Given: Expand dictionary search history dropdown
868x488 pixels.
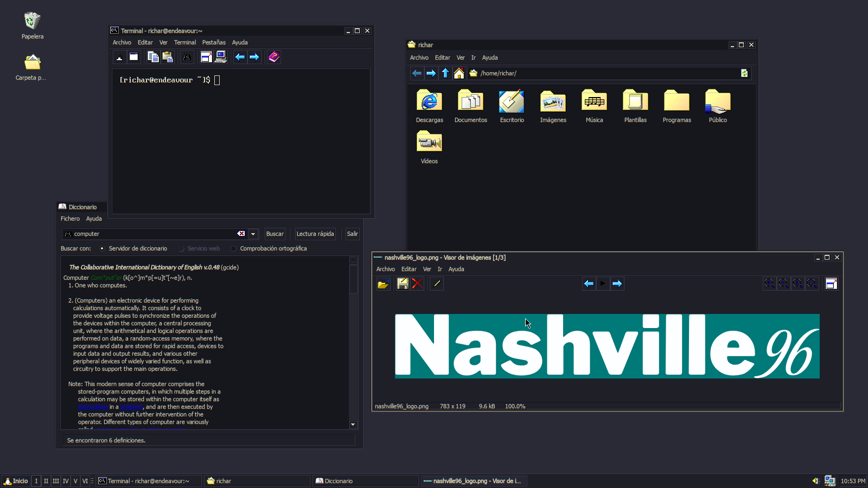Looking at the screenshot, I should click(x=253, y=234).
